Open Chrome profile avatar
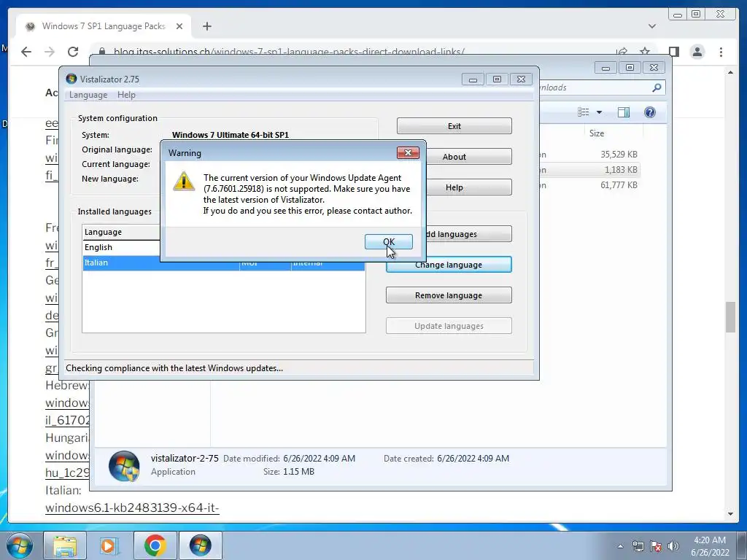 697,52
